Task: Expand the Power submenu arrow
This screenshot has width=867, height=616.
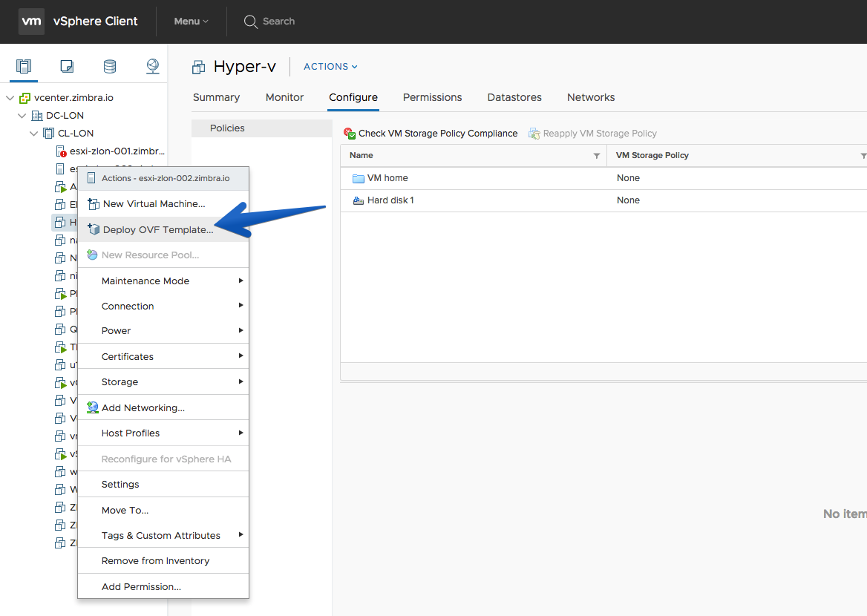Action: point(241,330)
